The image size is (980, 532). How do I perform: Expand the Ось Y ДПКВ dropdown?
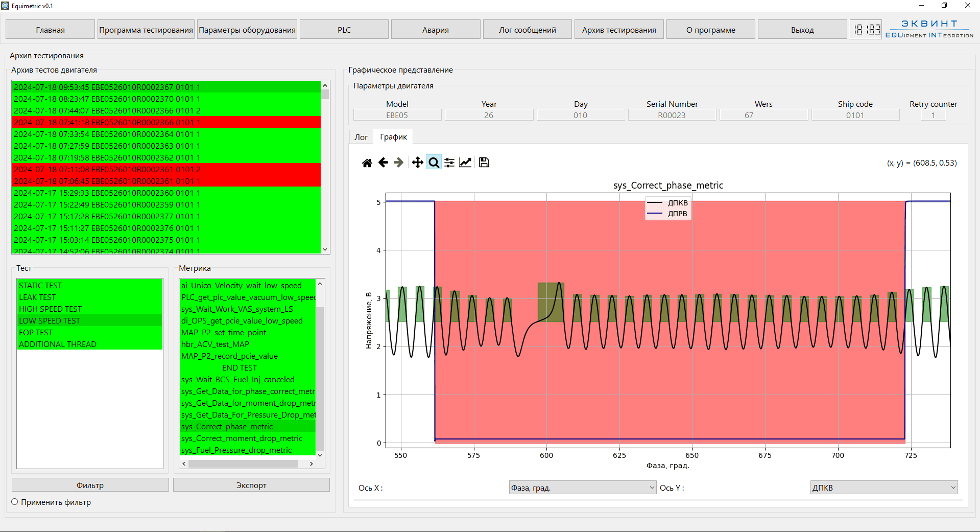(x=883, y=488)
